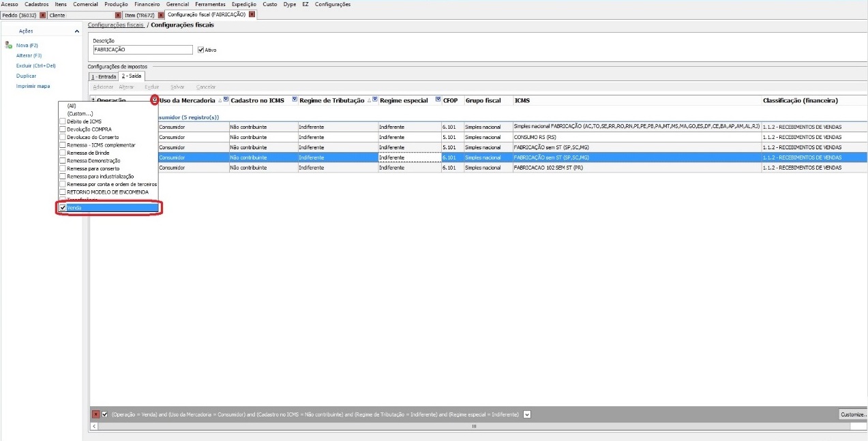Select the CONSUMO RS (RS) cell
The height and width of the screenshot is (441, 868).
[637, 137]
